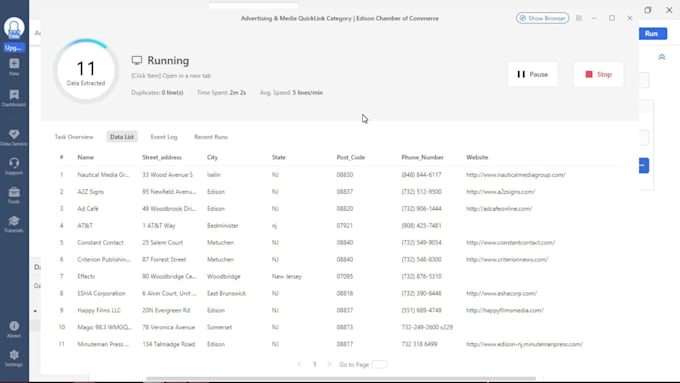680x383 pixels.
Task: Click the East Brunswick city cell
Action: point(226,293)
